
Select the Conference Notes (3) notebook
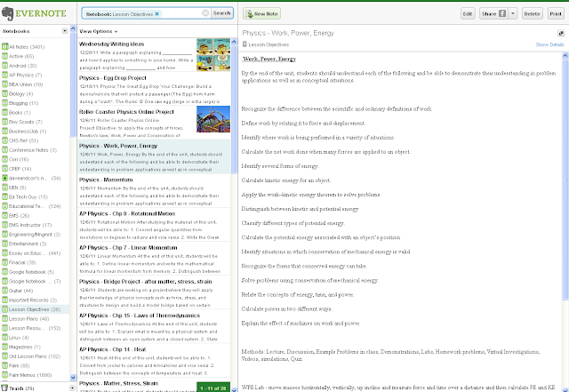click(x=35, y=150)
